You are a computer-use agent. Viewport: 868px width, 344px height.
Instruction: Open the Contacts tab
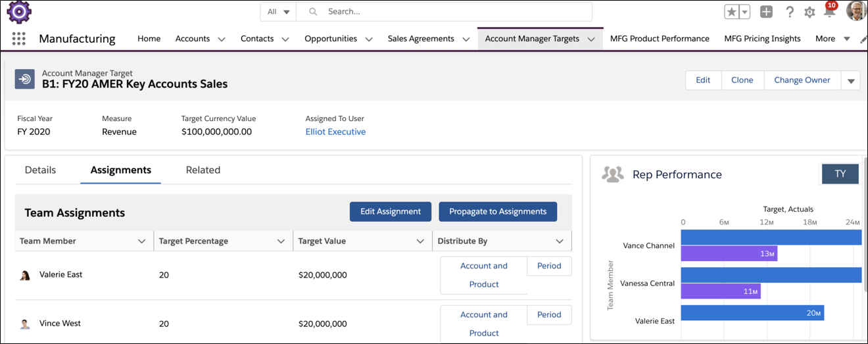[x=257, y=39]
